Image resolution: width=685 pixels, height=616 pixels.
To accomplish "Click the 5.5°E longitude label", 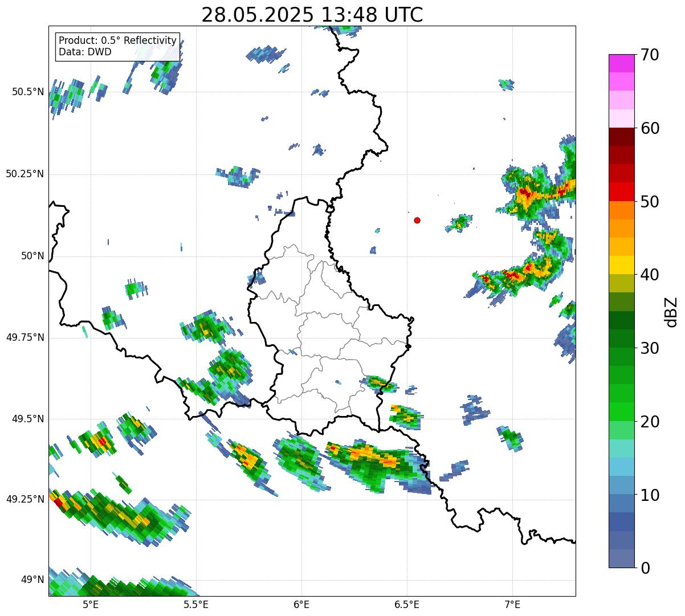I will (x=196, y=604).
